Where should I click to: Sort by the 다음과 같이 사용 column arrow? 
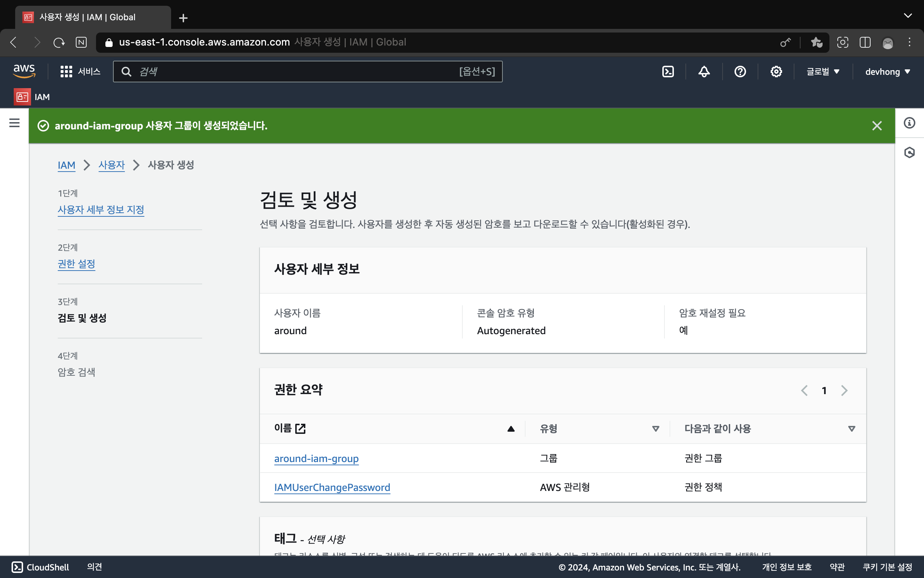click(x=851, y=429)
